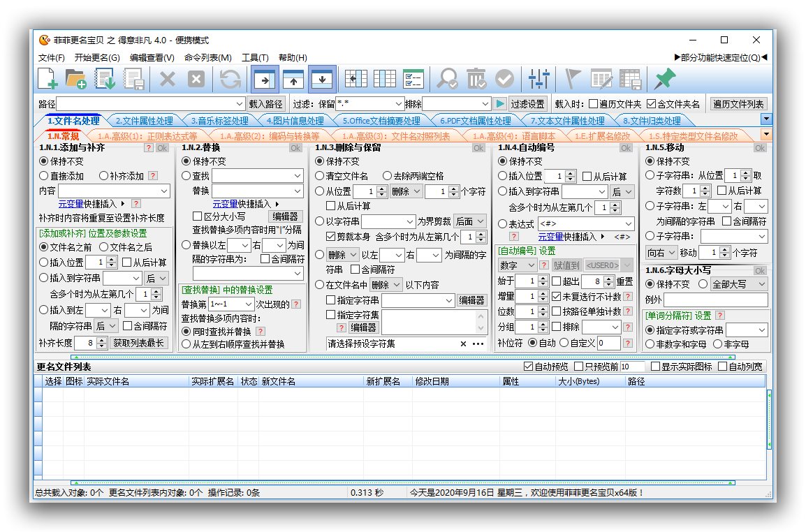Viewport: 806px width, 532px height.
Task: Click the 载入路径 button
Action: click(265, 104)
